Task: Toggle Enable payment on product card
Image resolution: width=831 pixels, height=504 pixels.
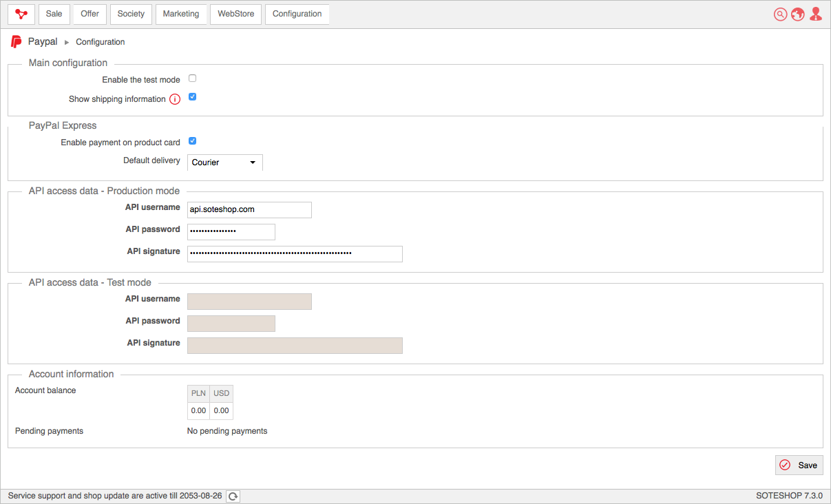Action: point(193,141)
